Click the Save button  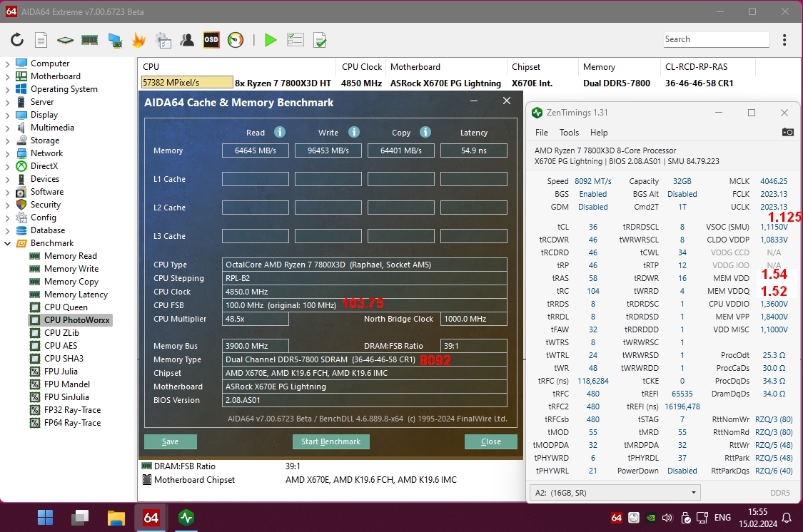point(171,441)
